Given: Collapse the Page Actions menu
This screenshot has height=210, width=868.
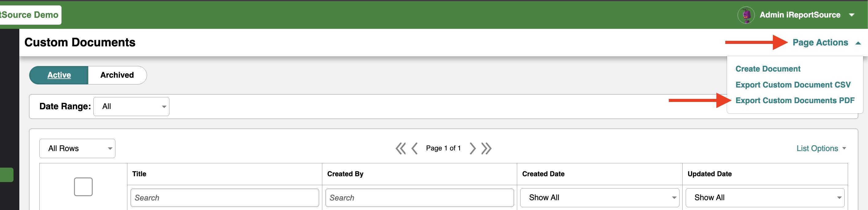Looking at the screenshot, I should point(827,42).
